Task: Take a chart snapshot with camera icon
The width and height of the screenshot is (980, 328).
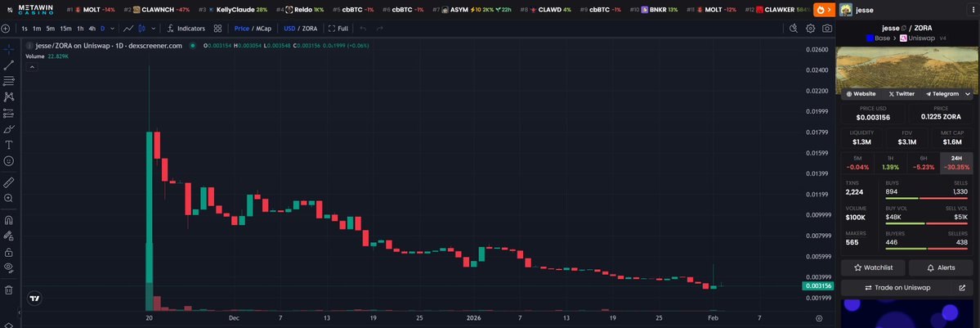Action: tap(827, 28)
